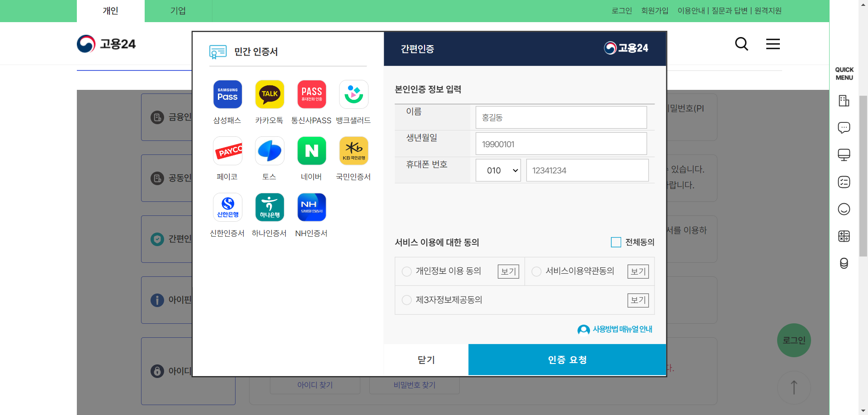Click the 이름 input field
The image size is (868, 415).
pos(561,117)
